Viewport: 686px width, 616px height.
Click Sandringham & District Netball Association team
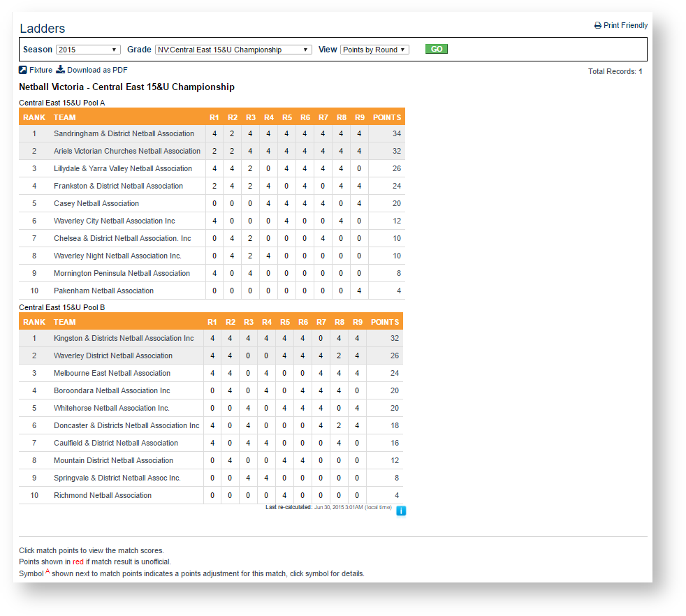click(124, 133)
